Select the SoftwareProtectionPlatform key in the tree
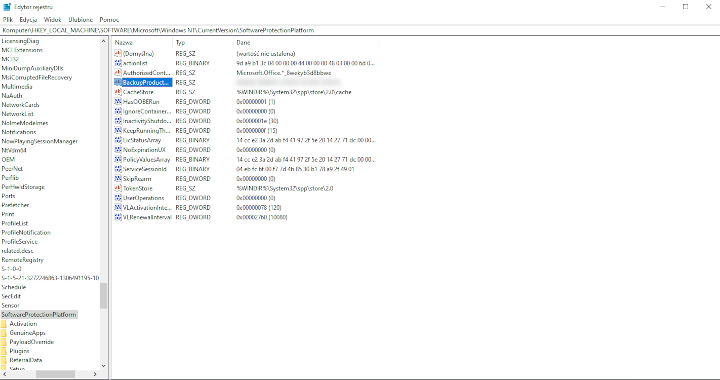Viewport: 720px width, 380px height. pyautogui.click(x=39, y=315)
